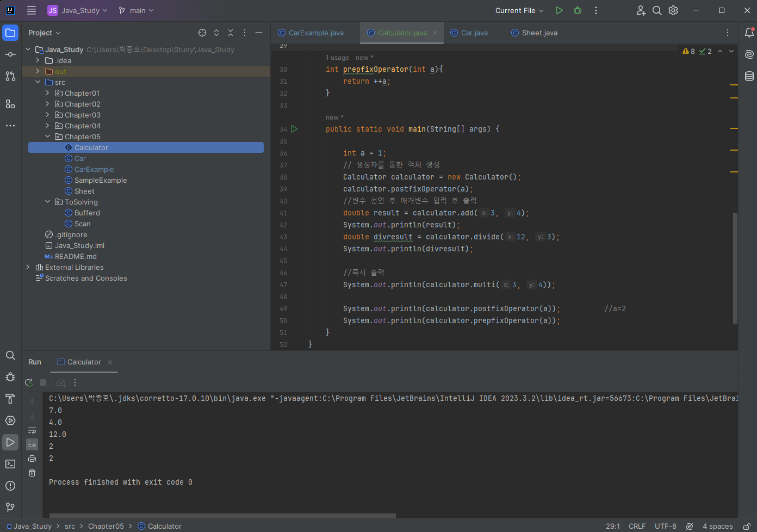The image size is (757, 532).
Task: Switch to the CarExample.java editor tab
Action: point(316,33)
